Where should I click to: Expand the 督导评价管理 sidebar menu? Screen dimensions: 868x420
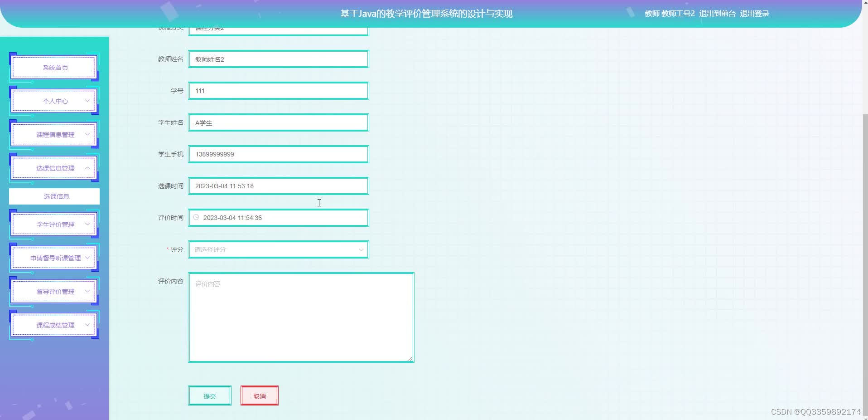pos(54,292)
